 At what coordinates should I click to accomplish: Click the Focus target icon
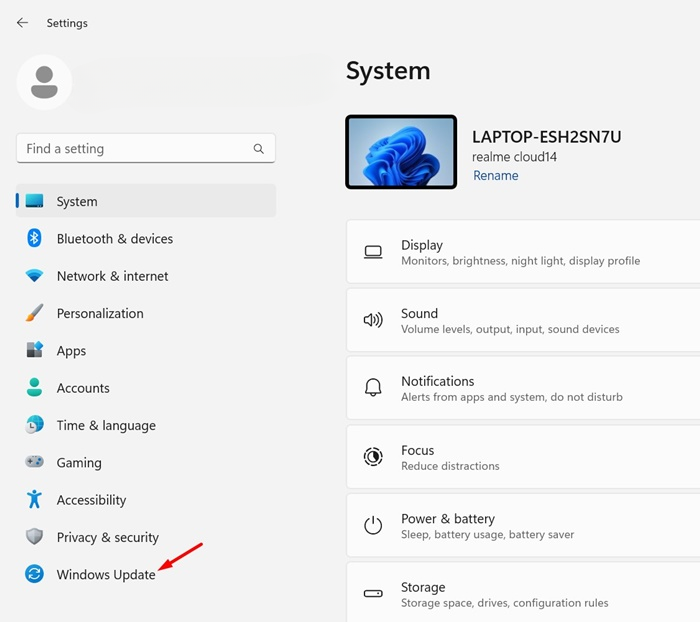(373, 456)
